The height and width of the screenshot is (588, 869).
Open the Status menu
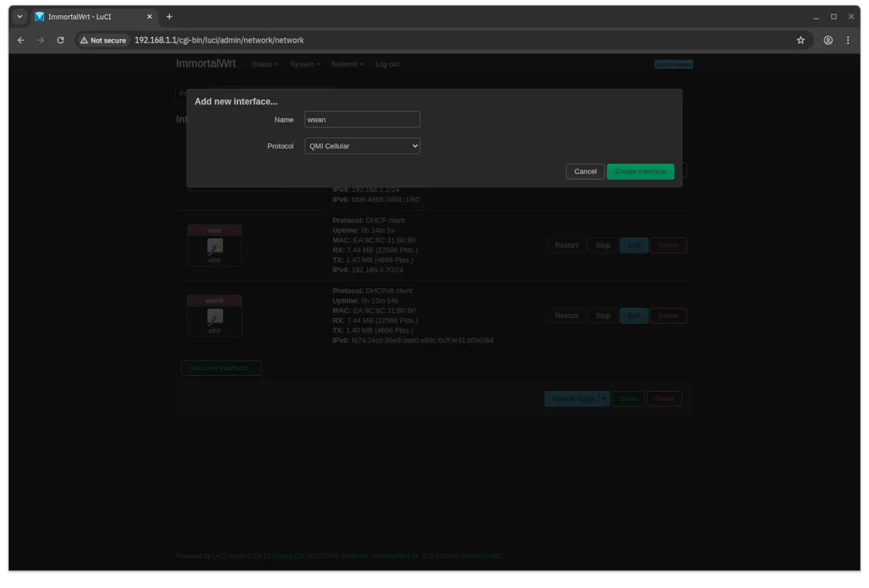(264, 64)
